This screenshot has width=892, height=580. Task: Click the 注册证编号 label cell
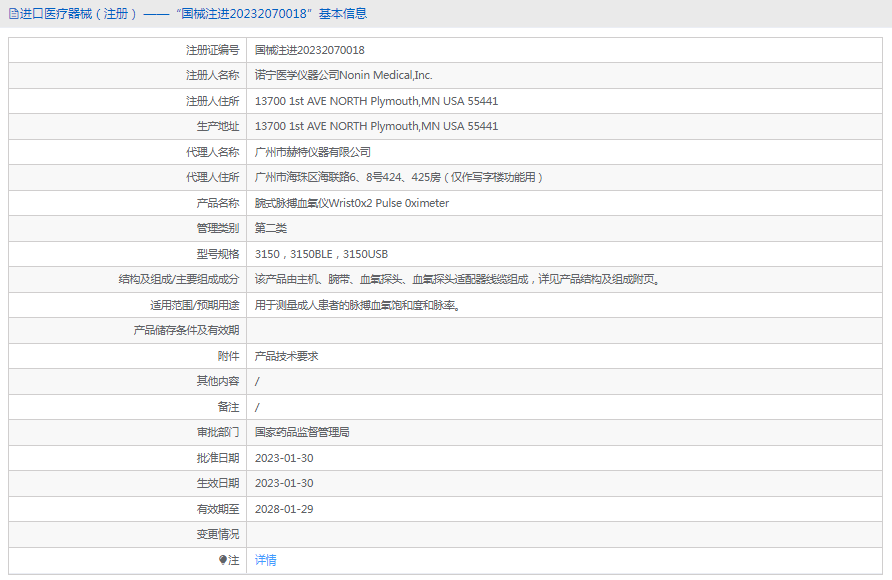point(213,50)
